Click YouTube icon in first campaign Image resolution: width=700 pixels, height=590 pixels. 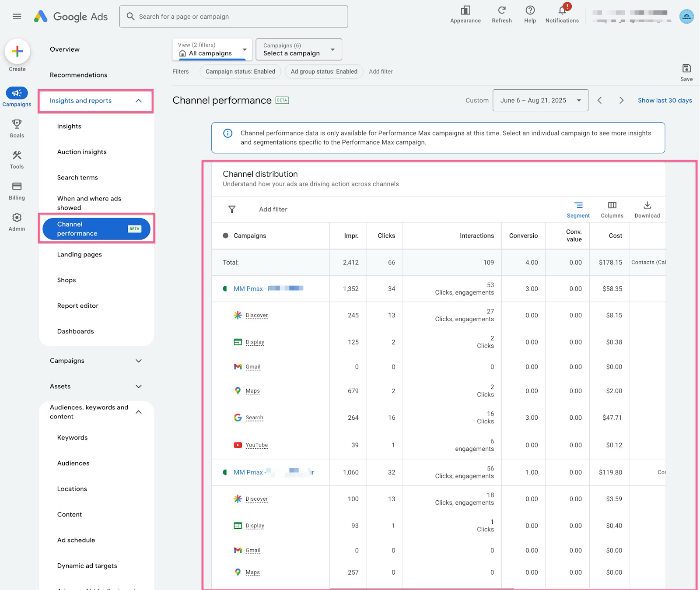coord(238,445)
